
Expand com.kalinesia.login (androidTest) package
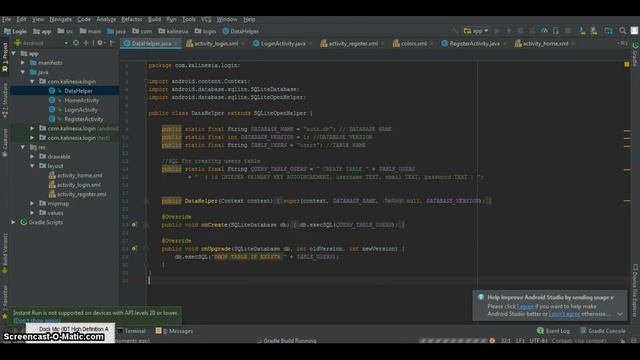click(x=32, y=129)
